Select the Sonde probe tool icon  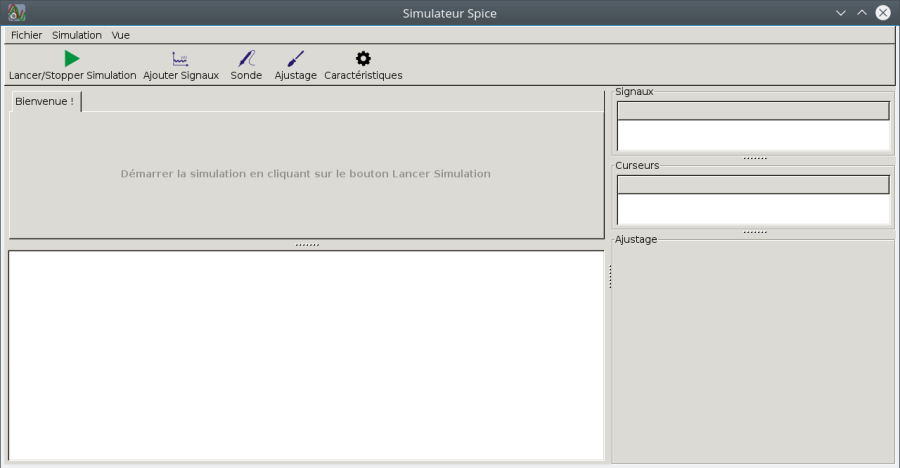click(x=247, y=59)
